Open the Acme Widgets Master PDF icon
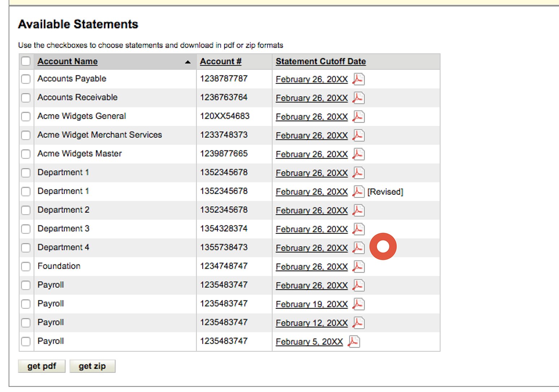 coord(358,154)
